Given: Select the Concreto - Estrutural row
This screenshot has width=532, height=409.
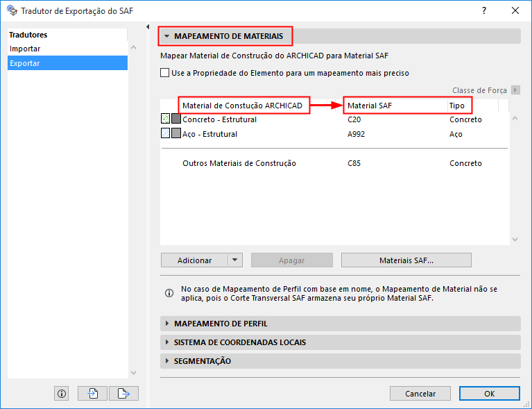Looking at the screenshot, I should click(x=335, y=119).
